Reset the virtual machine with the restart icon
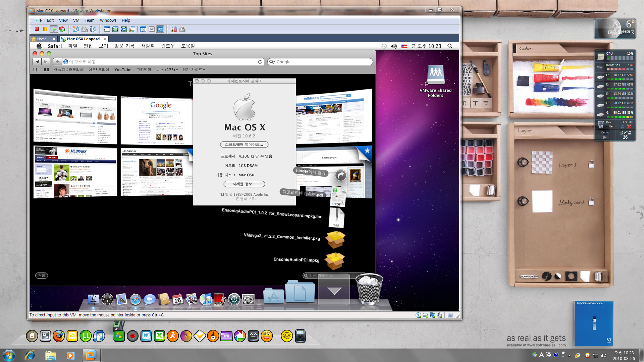The image size is (644, 362). [x=62, y=29]
